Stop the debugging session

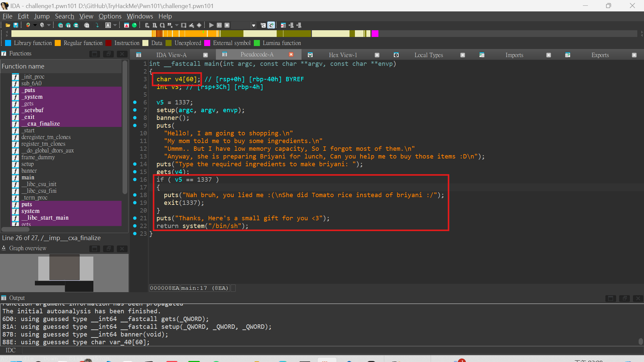[x=227, y=25]
